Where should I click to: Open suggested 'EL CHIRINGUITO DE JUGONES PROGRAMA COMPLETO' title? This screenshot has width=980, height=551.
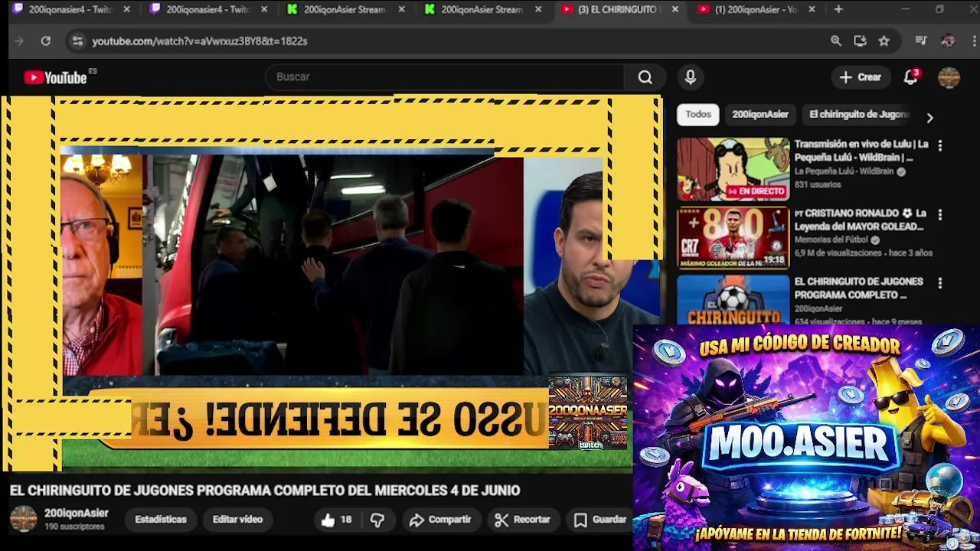(858, 289)
